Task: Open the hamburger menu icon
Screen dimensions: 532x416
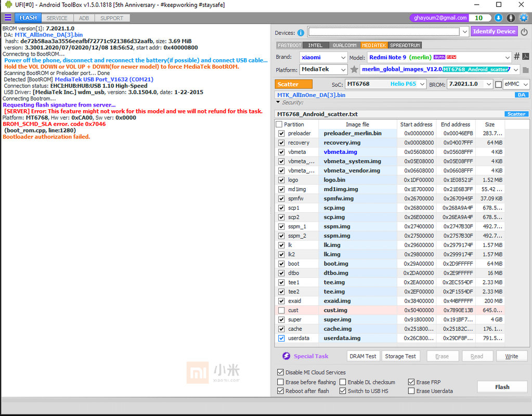Action: coord(8,18)
